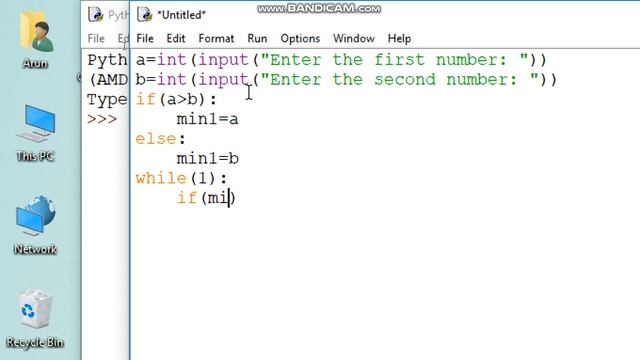Place cursor on 'while(1):' line

[181, 178]
